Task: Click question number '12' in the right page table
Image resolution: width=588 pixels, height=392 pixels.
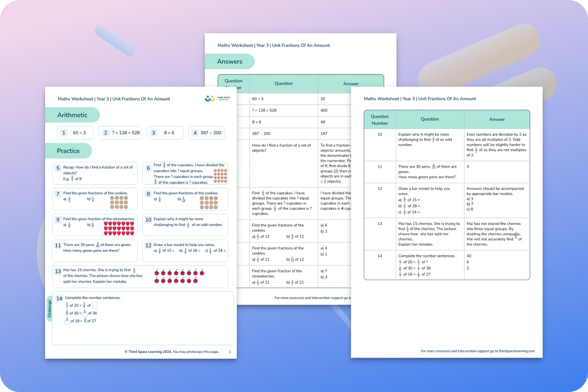Action: (380, 189)
